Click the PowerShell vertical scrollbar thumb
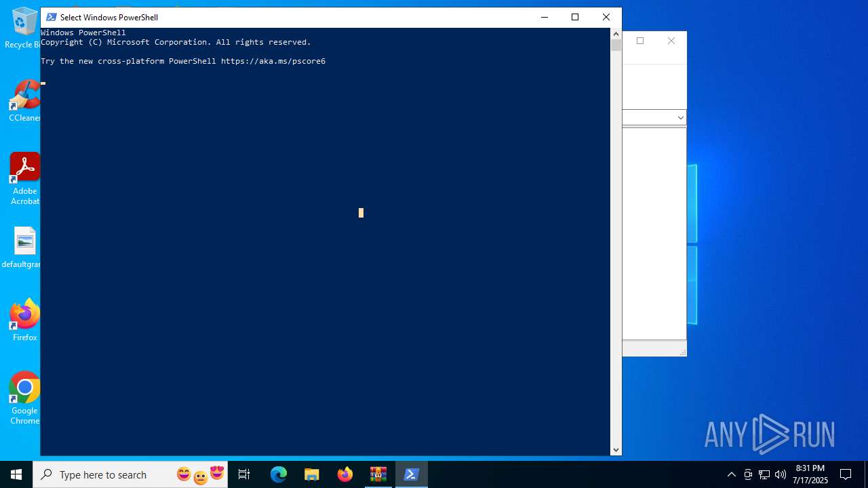 tap(616, 45)
